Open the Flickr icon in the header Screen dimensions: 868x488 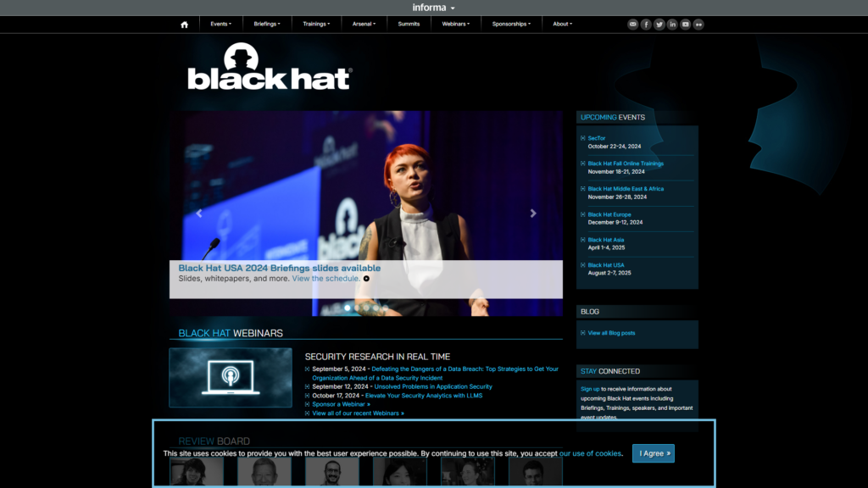click(698, 25)
